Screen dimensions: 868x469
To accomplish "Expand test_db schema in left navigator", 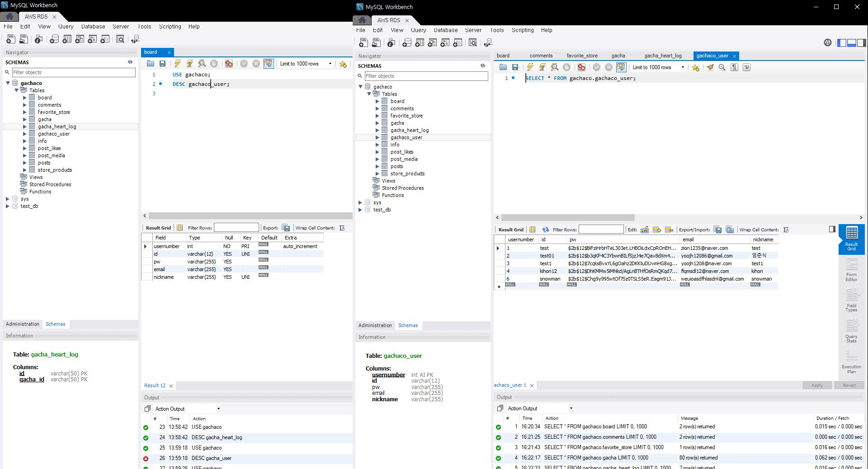I will point(8,206).
